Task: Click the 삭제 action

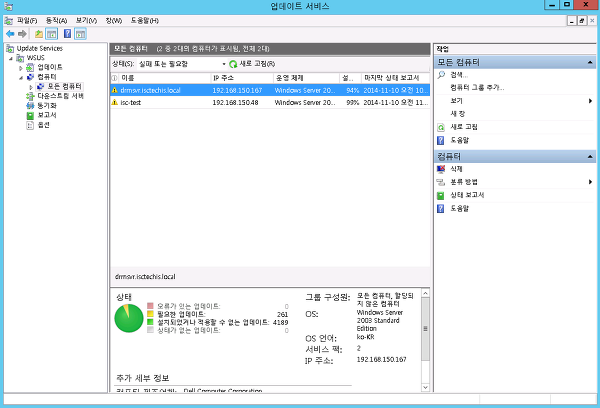Action: (x=456, y=169)
